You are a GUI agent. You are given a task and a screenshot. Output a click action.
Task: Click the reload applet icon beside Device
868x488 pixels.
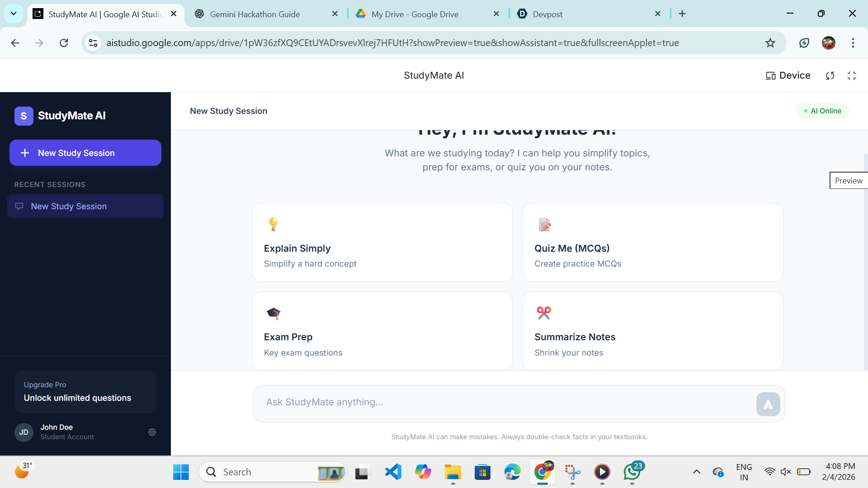coord(830,76)
